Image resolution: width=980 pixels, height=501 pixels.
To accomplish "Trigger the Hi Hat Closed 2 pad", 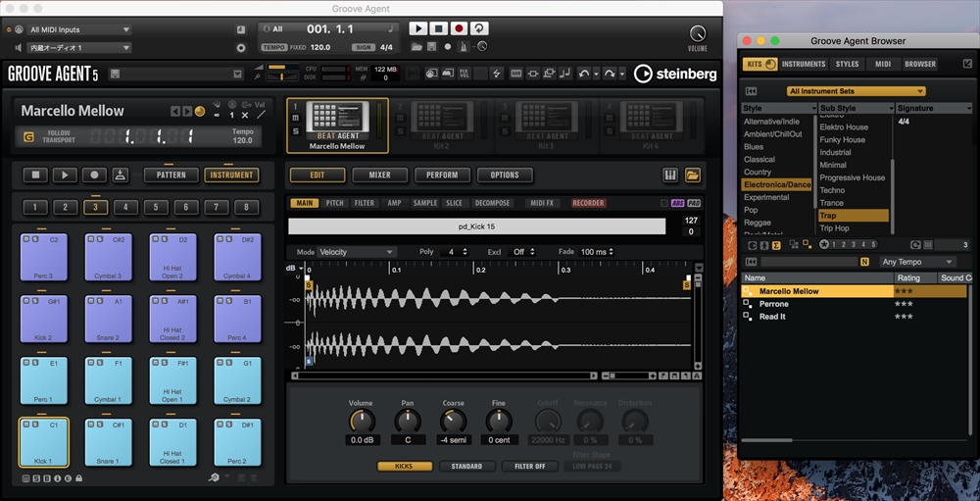I will [x=172, y=319].
